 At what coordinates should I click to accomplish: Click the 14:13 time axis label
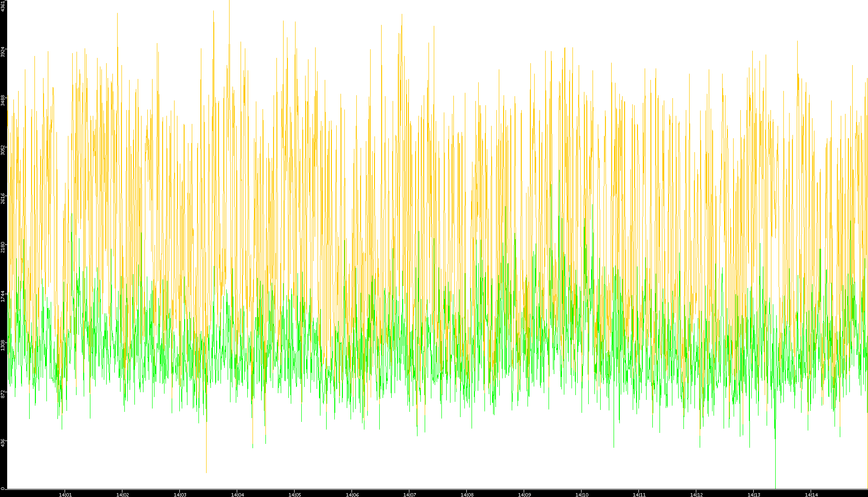[754, 495]
